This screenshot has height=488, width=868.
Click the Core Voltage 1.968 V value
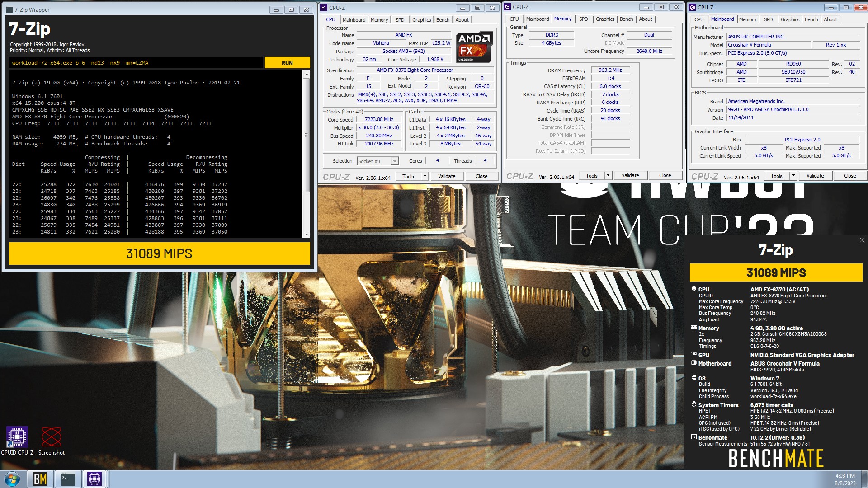[x=435, y=59]
